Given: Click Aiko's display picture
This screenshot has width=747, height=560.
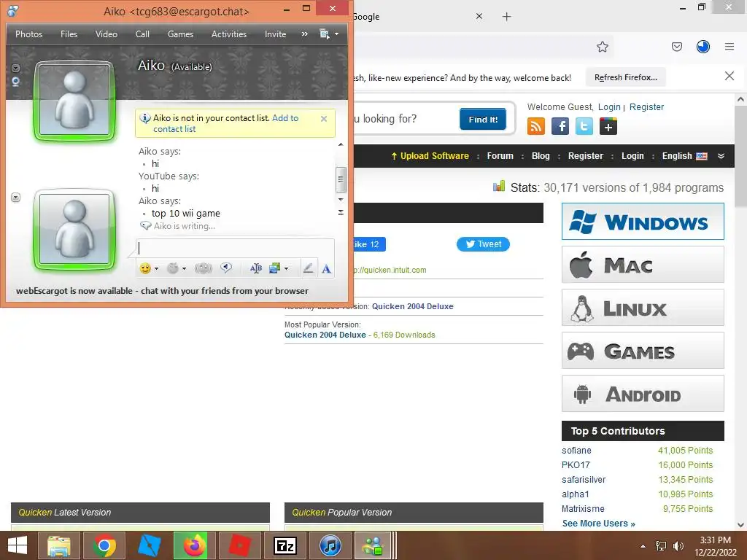Looking at the screenshot, I should [x=75, y=101].
